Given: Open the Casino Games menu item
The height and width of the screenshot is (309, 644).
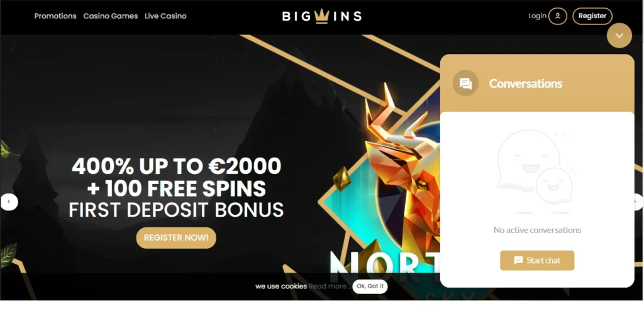Looking at the screenshot, I should tap(111, 16).
